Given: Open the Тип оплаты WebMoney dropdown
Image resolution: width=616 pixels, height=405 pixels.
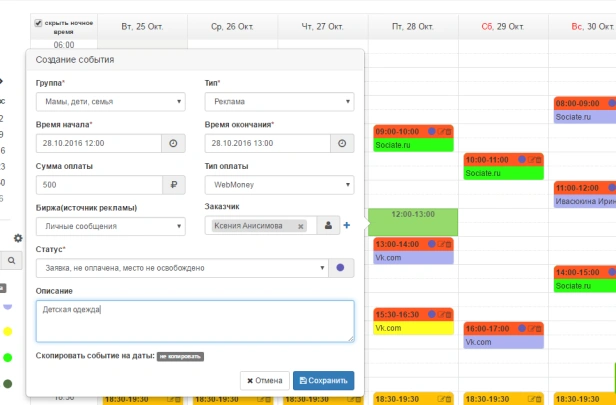Looking at the screenshot, I should [279, 185].
